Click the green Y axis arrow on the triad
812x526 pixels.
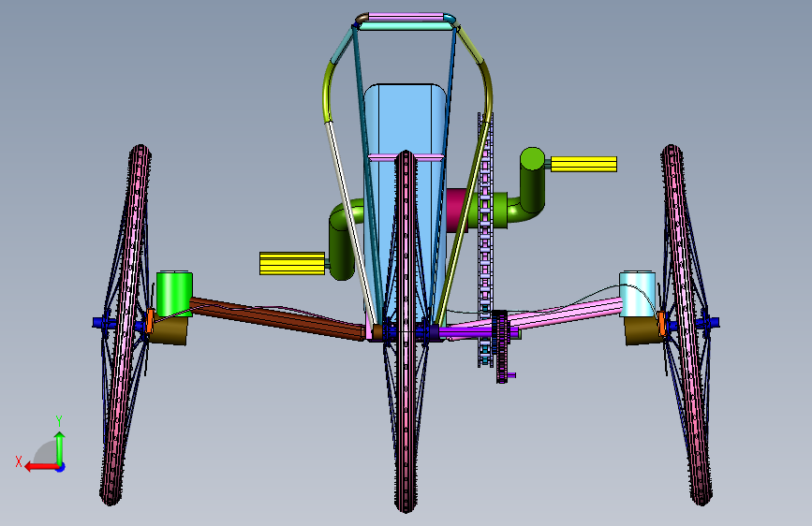point(60,447)
